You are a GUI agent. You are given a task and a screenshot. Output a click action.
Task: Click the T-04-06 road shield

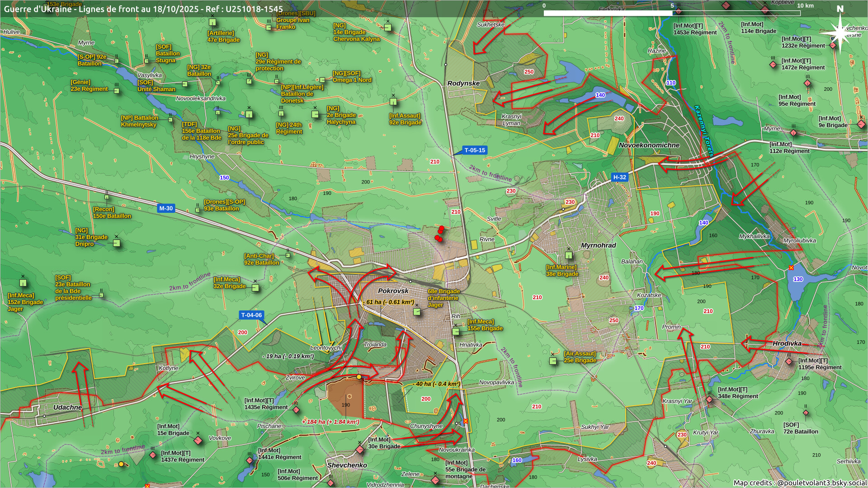[x=251, y=315]
